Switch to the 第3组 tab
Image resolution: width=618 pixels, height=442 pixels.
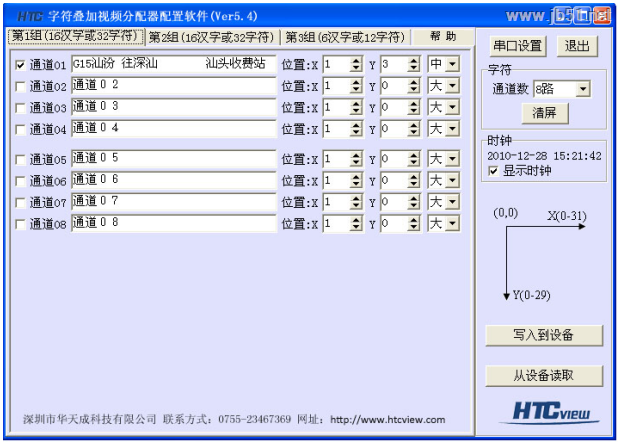click(x=346, y=37)
